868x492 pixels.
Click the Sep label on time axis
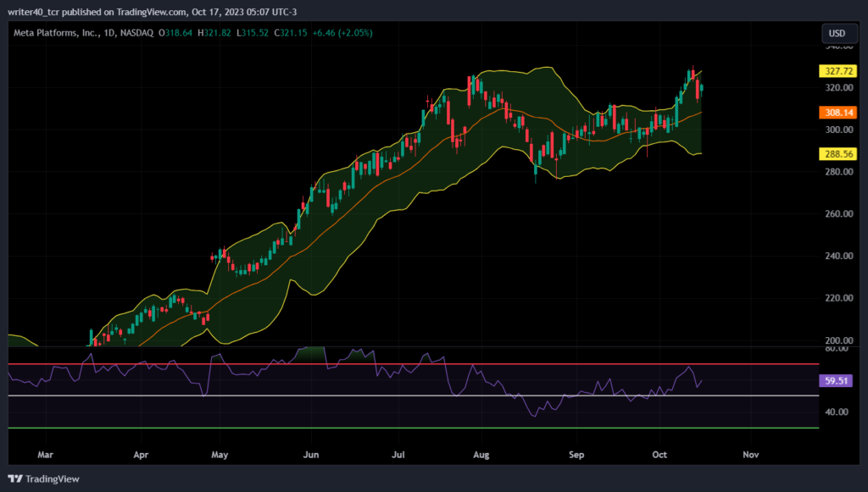point(576,455)
